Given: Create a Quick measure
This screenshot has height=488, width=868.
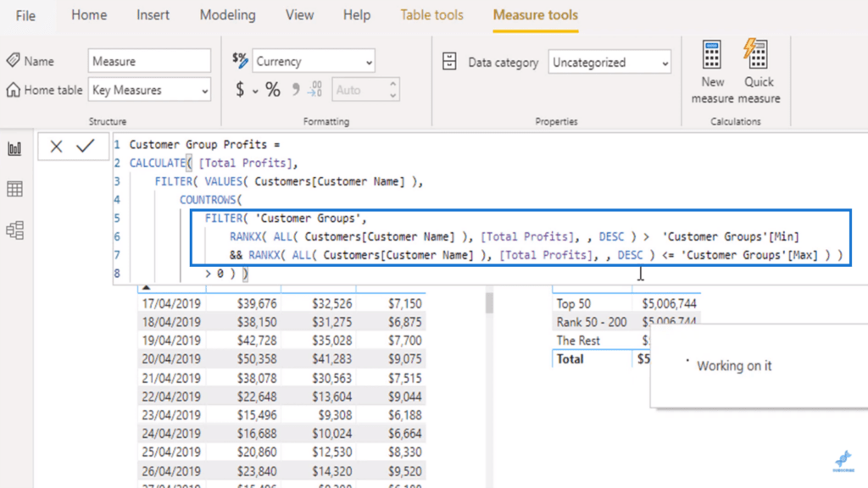Looking at the screenshot, I should pos(759,72).
